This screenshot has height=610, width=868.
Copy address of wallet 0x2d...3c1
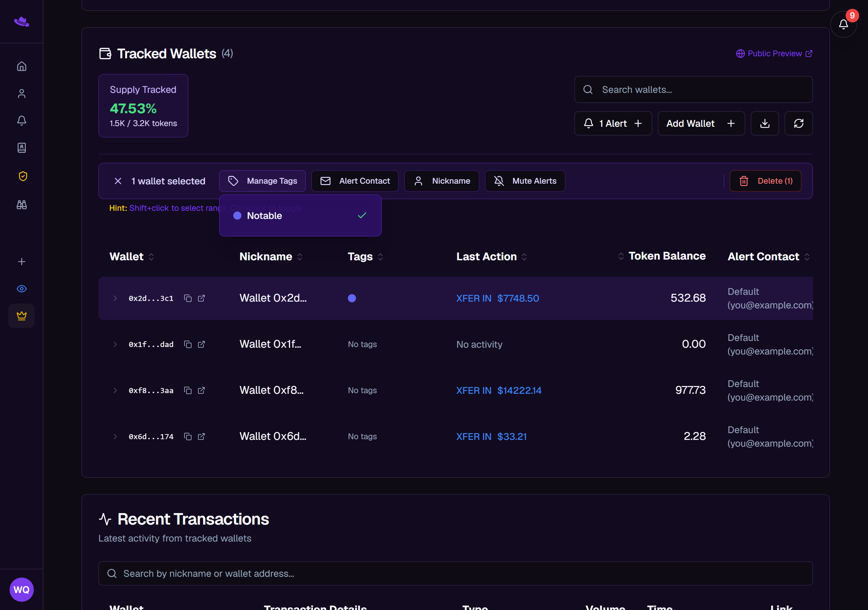click(x=188, y=298)
